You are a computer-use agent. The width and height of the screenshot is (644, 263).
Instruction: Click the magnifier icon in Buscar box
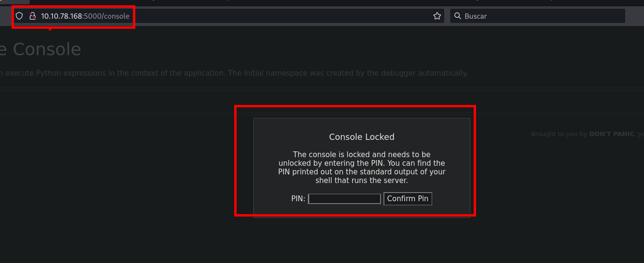point(458,16)
